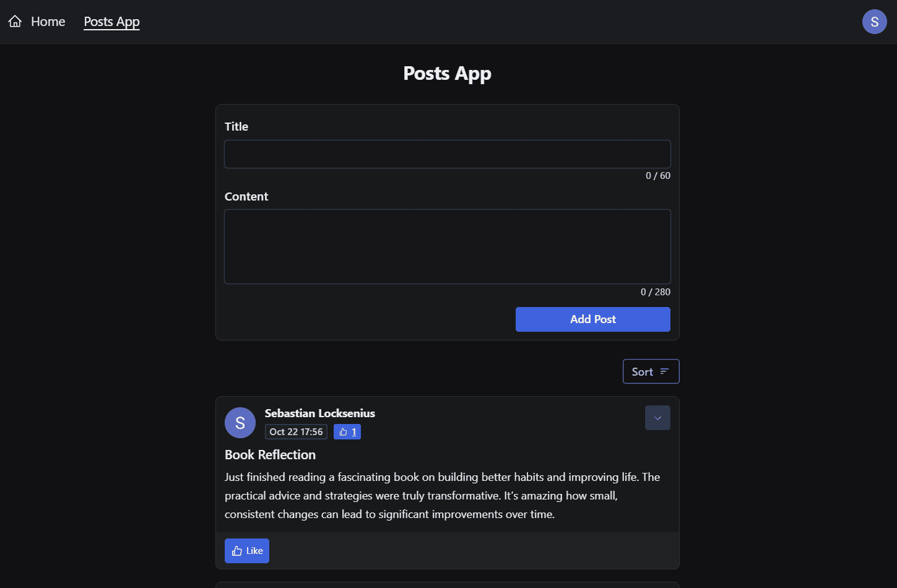This screenshot has height=588, width=897.
Task: Click inside the Content text area
Action: (447, 246)
